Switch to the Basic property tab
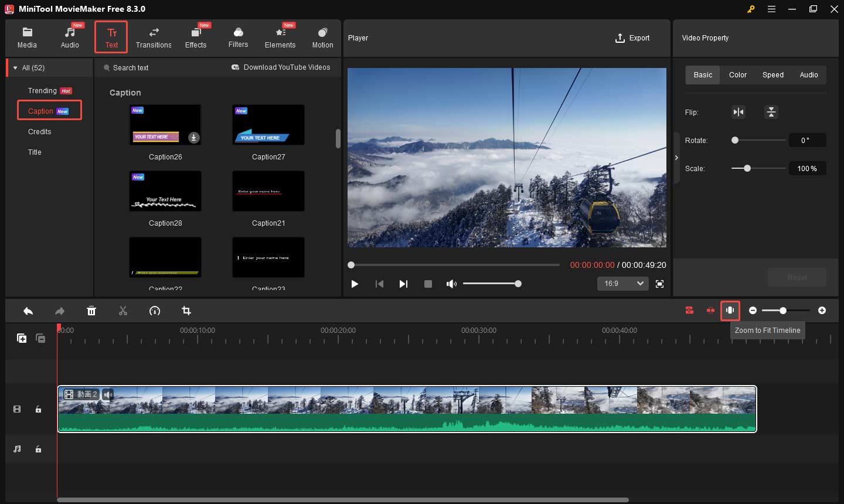Screen dimensions: 844x504 (703, 75)
